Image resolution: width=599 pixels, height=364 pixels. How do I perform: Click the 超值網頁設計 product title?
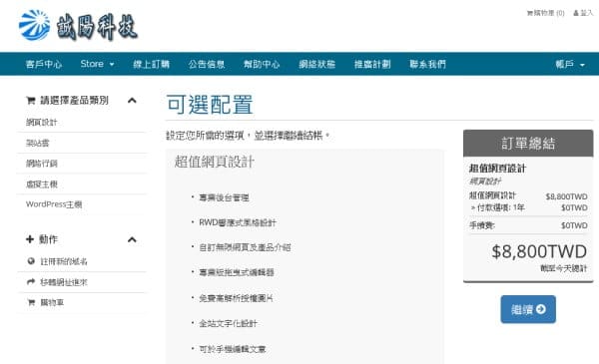point(215,162)
